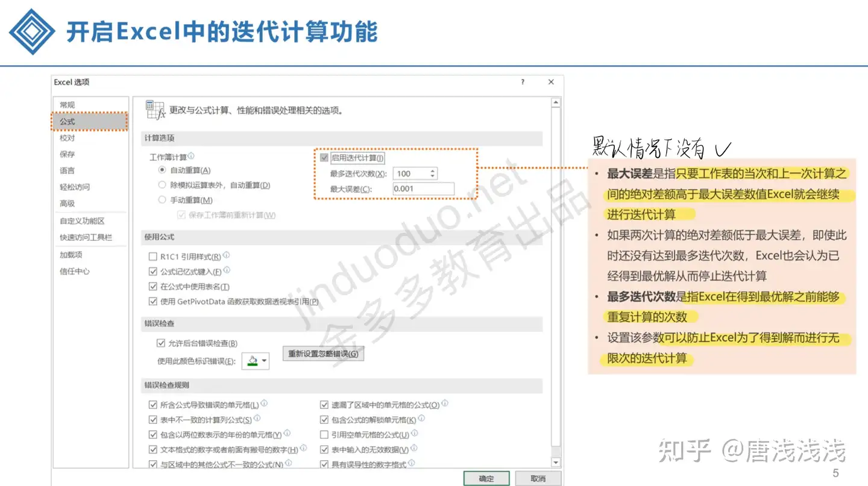This screenshot has height=486, width=868.
Task: Toggle 表中不一致的计算列公式 checkbox
Action: [153, 419]
